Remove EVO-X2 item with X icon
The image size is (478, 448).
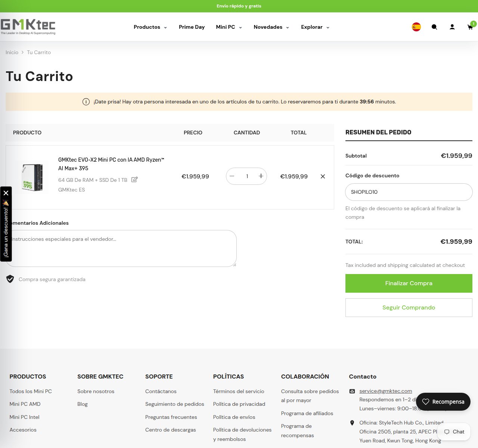[323, 177]
